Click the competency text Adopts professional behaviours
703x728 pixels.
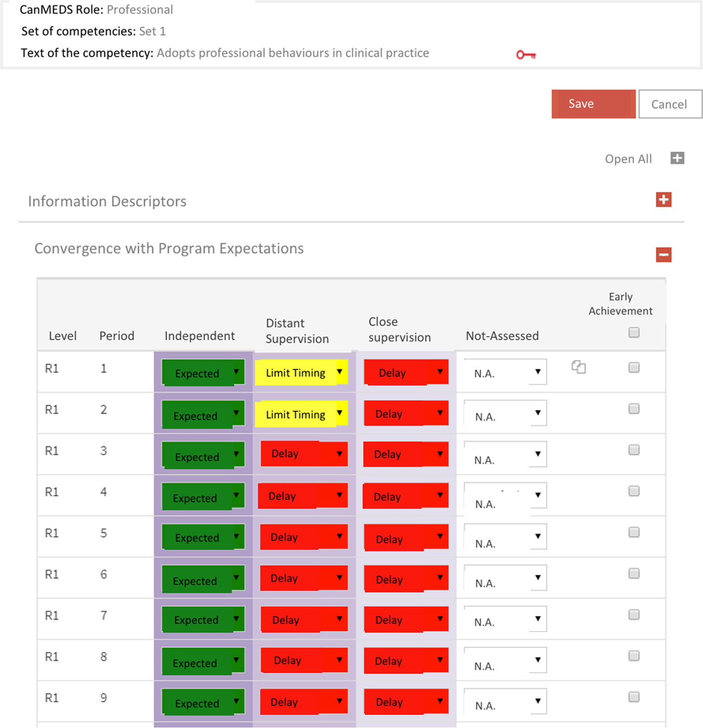pos(293,53)
